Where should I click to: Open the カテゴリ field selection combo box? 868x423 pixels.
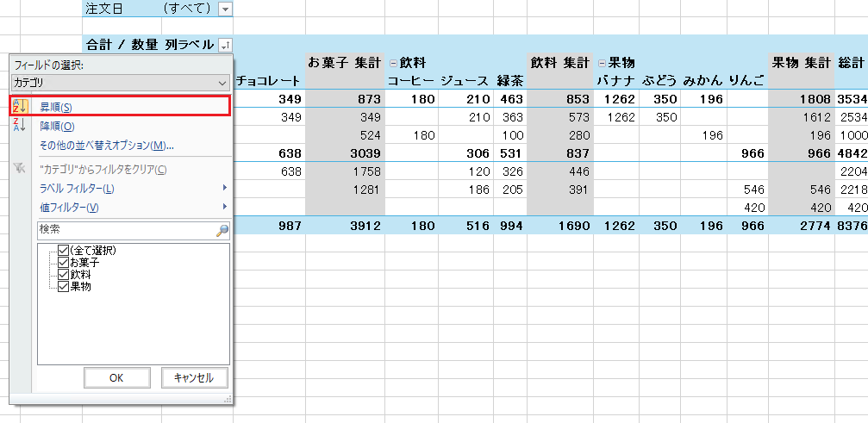tap(120, 83)
